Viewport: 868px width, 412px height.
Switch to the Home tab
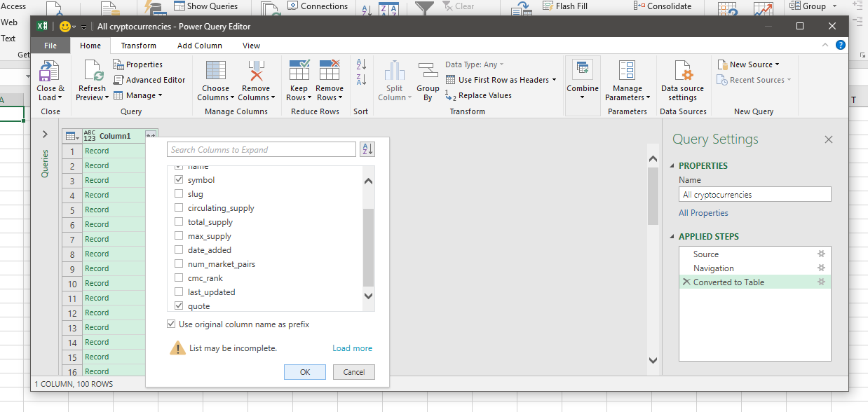point(90,46)
